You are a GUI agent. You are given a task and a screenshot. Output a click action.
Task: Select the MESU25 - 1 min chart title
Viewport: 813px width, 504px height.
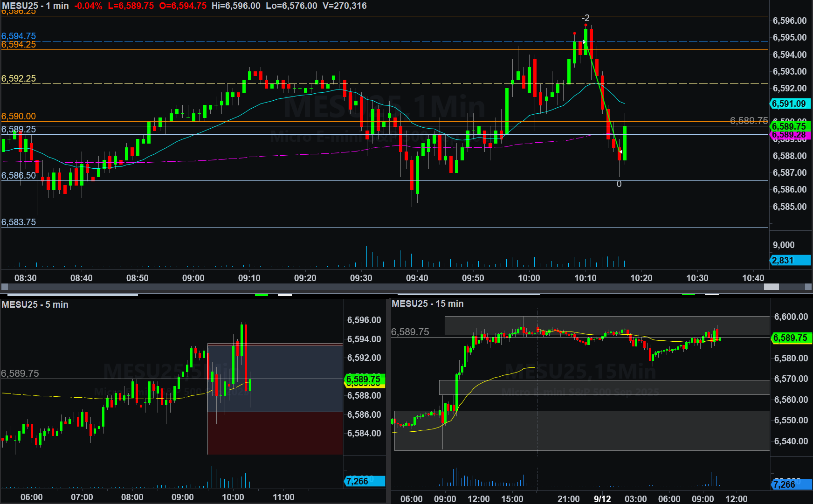point(35,6)
